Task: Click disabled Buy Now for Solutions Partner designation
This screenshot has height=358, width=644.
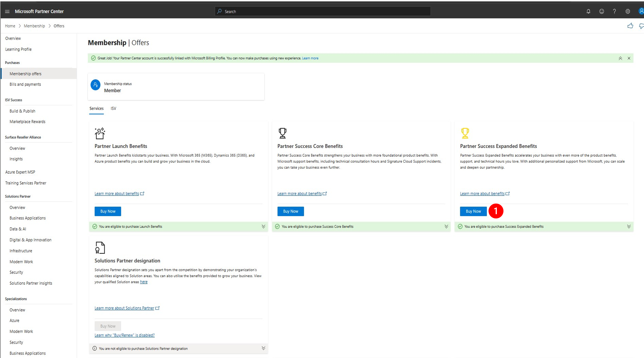Action: (108, 326)
